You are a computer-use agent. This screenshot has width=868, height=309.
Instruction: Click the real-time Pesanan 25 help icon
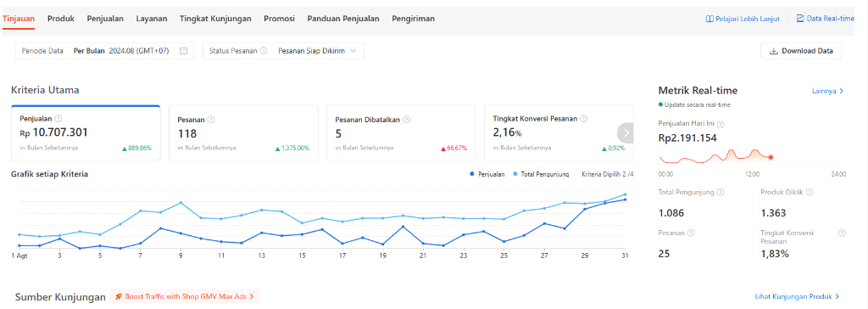pyautogui.click(x=691, y=233)
